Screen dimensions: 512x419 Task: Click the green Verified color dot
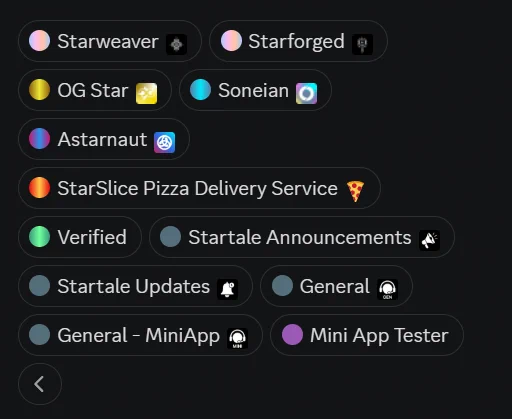pos(39,237)
